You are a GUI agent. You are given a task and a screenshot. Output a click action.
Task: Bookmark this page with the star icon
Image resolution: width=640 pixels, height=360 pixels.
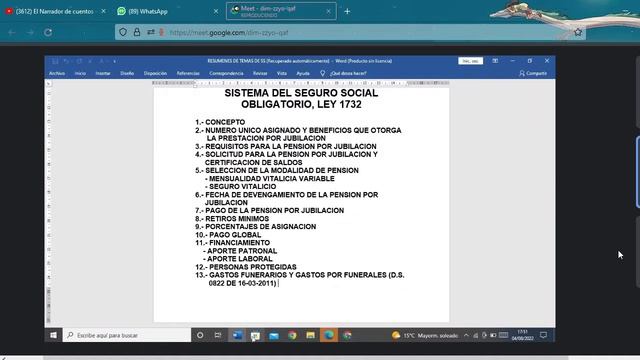tap(578, 32)
